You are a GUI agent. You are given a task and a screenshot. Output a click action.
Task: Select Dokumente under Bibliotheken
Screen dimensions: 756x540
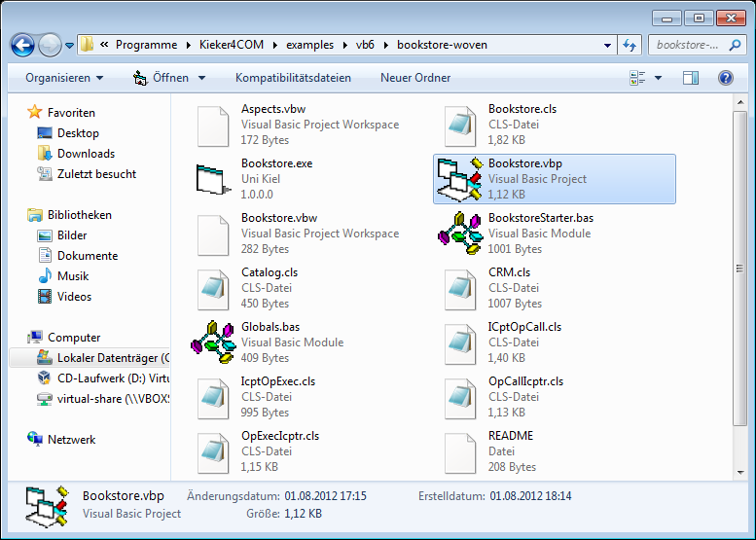tap(88, 256)
